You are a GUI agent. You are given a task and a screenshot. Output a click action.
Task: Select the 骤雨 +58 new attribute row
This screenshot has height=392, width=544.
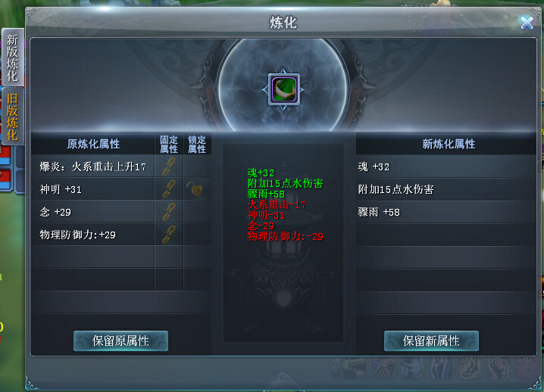pyautogui.click(x=446, y=212)
